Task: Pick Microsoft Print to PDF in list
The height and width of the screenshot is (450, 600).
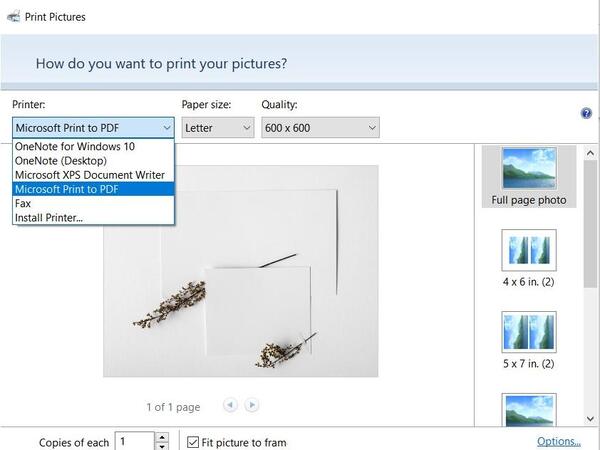Action: 93,189
